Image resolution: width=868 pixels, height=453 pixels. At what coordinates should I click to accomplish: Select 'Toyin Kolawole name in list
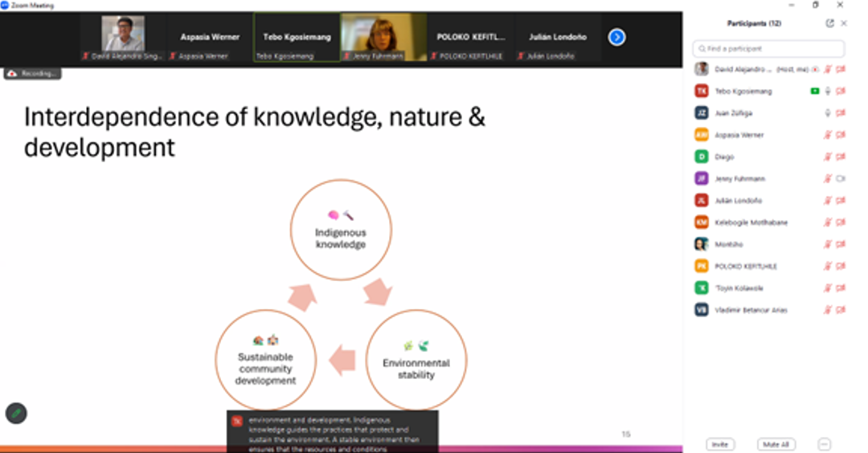(739, 288)
